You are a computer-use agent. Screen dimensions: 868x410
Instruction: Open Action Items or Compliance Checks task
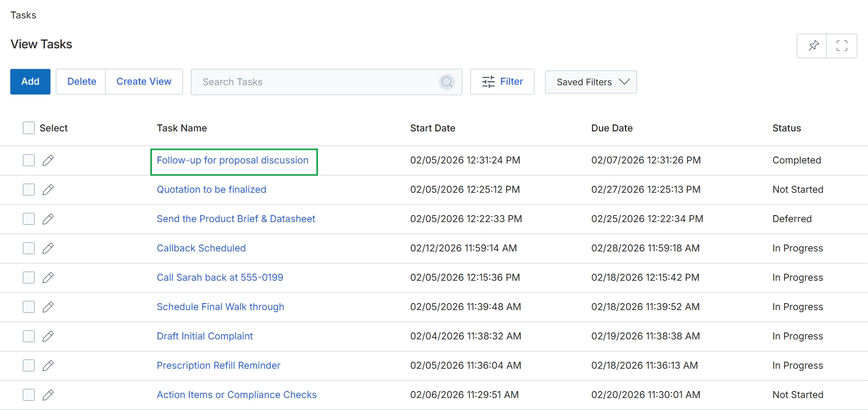click(237, 395)
